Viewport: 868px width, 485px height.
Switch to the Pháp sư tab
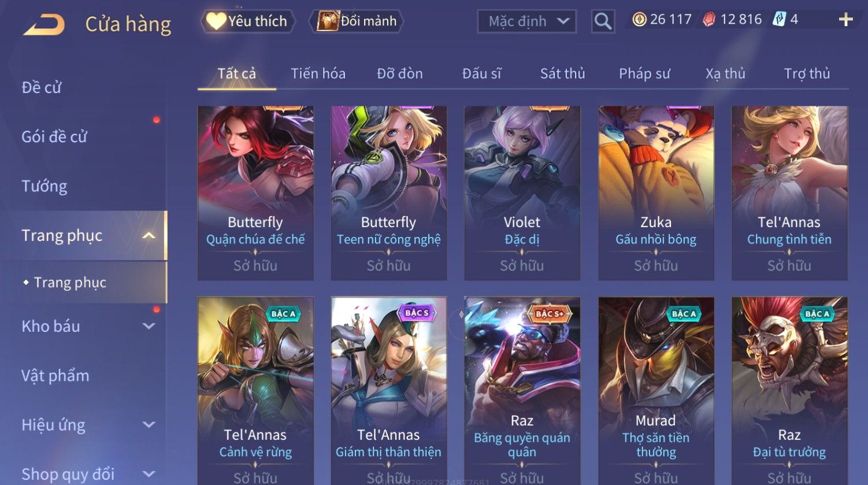pyautogui.click(x=644, y=73)
